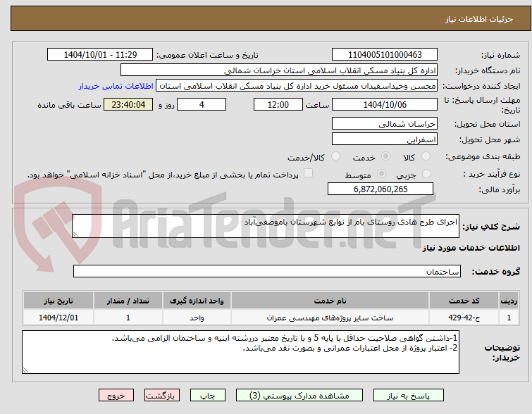
Task: Select the کالا/خدمت radio option
Action: (335, 156)
